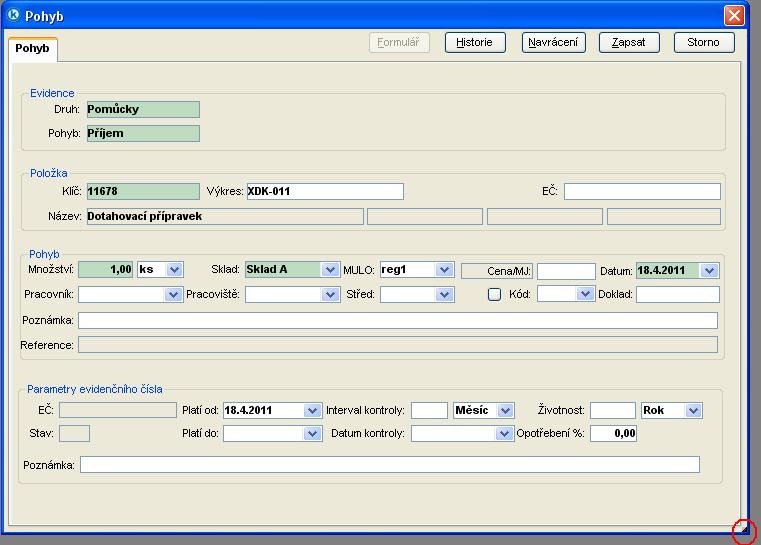This screenshot has width=761, height=545.
Task: Toggle the checkbox next to Kód
Action: [494, 294]
